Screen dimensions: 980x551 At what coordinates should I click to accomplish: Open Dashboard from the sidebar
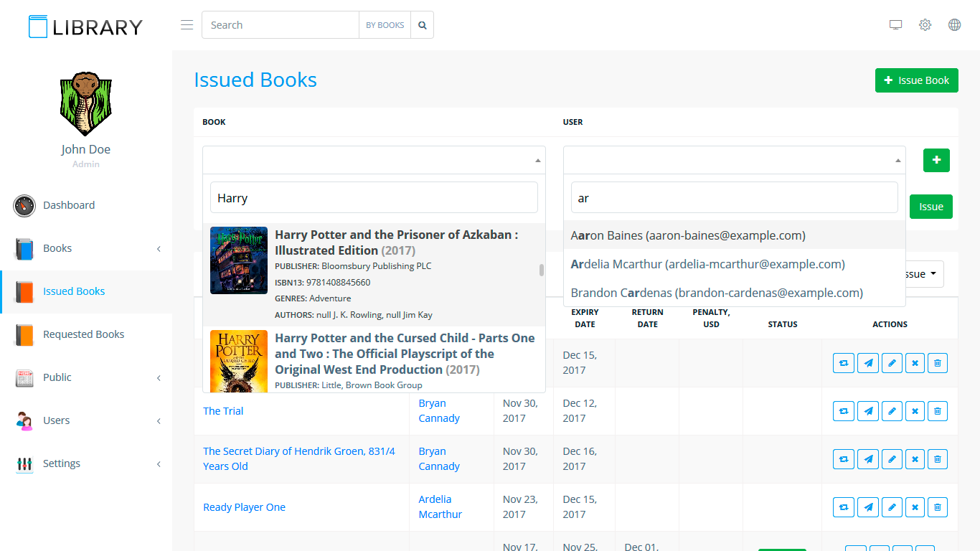pyautogui.click(x=69, y=205)
